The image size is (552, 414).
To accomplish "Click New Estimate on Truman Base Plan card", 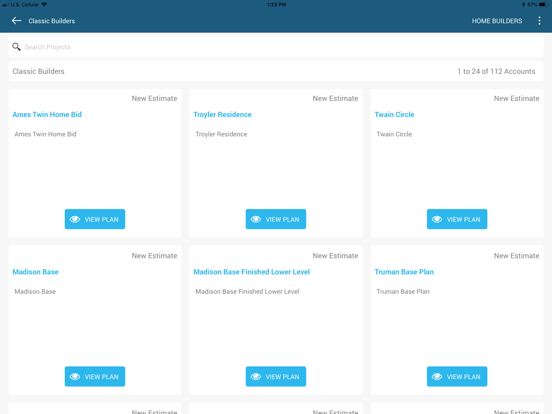I will [x=516, y=256].
